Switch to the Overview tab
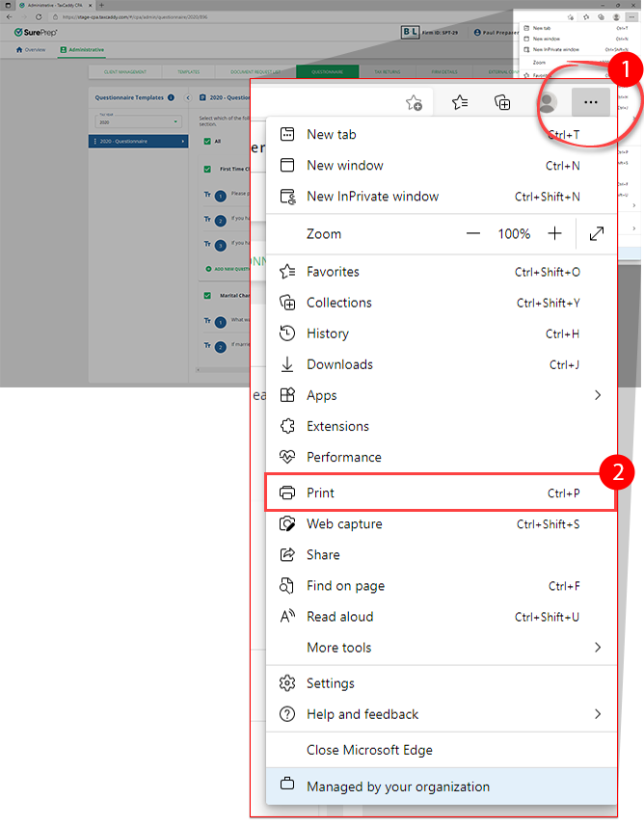The width and height of the screenshot is (644, 826). click(x=31, y=49)
